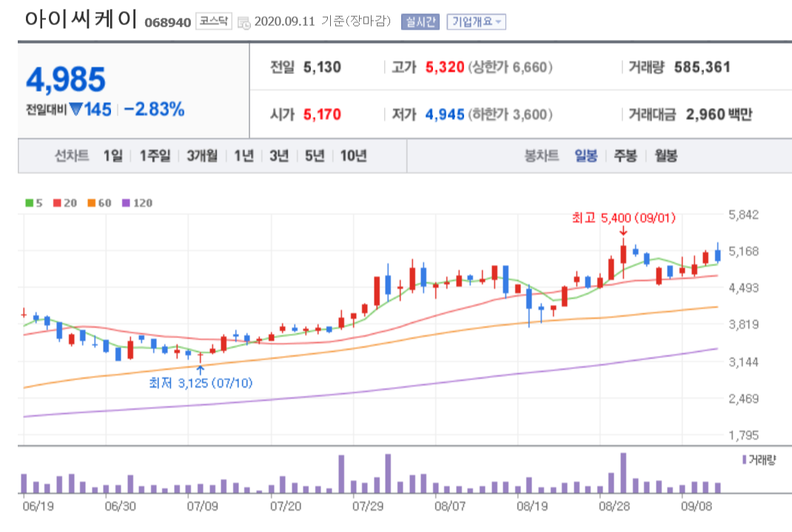This screenshot has height=532, width=792.
Task: Click the 거래대금 value 2,960 백만
Action: pyautogui.click(x=719, y=115)
